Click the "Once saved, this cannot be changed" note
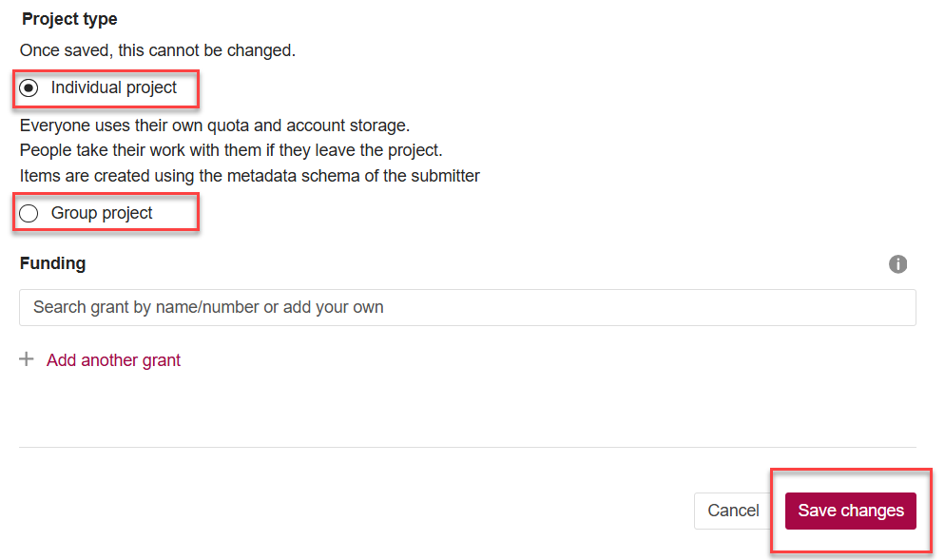The width and height of the screenshot is (945, 560). [x=158, y=50]
